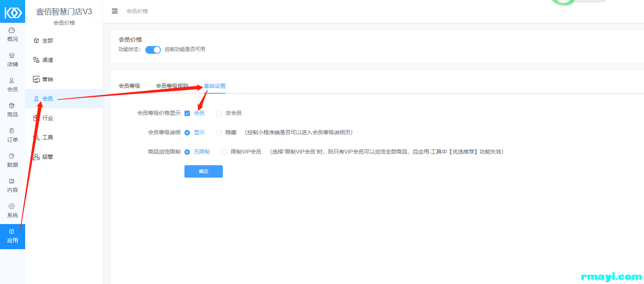
Task: Select 限制VIP会员 radio option
Action: tap(224, 152)
